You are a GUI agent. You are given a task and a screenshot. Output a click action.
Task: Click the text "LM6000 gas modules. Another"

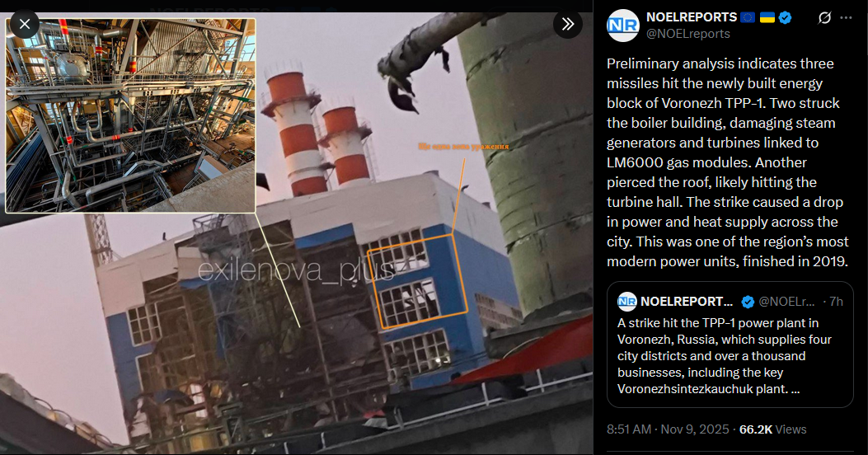[x=707, y=162]
